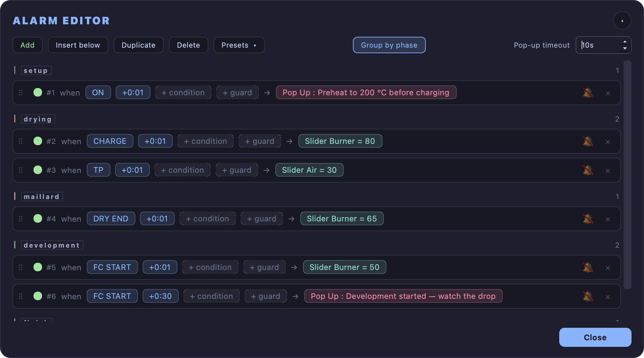Viewport: 644px width, 358px height.
Task: Toggle the green enabled dot on alarm #4
Action: (38, 218)
